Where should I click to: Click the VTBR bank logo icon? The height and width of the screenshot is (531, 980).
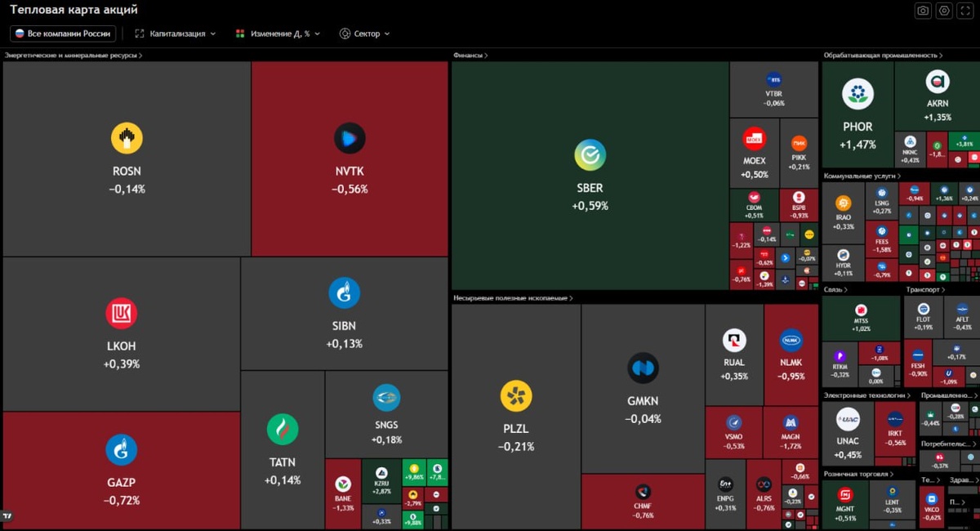click(x=773, y=79)
